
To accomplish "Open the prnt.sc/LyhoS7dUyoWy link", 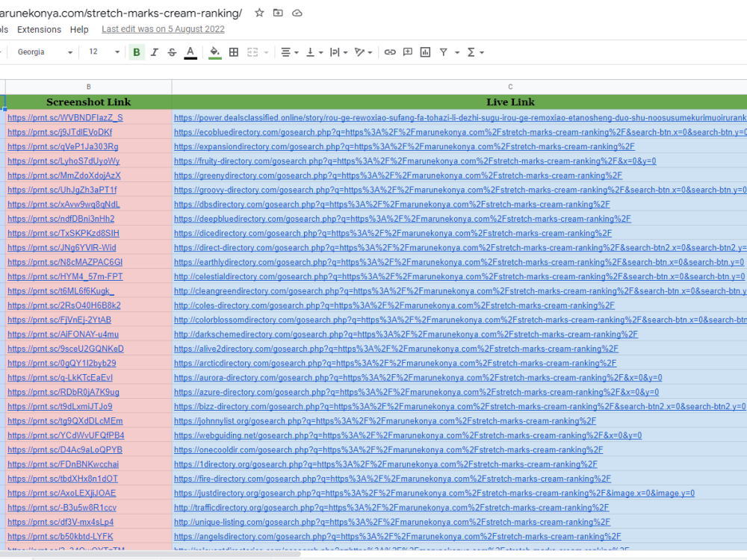I will [x=63, y=161].
